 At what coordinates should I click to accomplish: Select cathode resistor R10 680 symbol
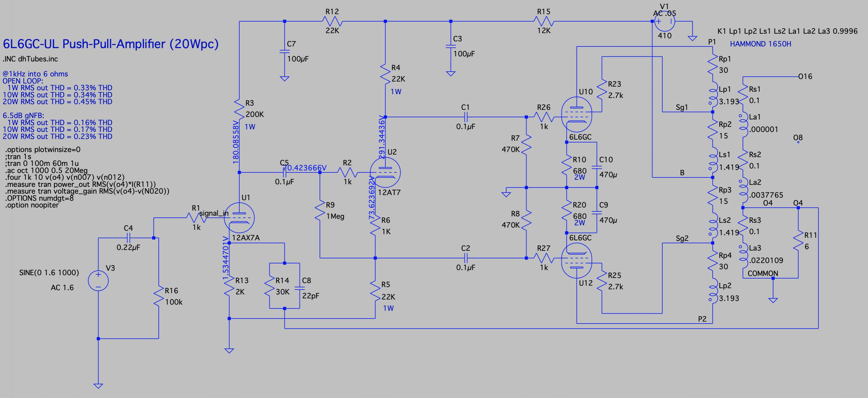tap(566, 165)
